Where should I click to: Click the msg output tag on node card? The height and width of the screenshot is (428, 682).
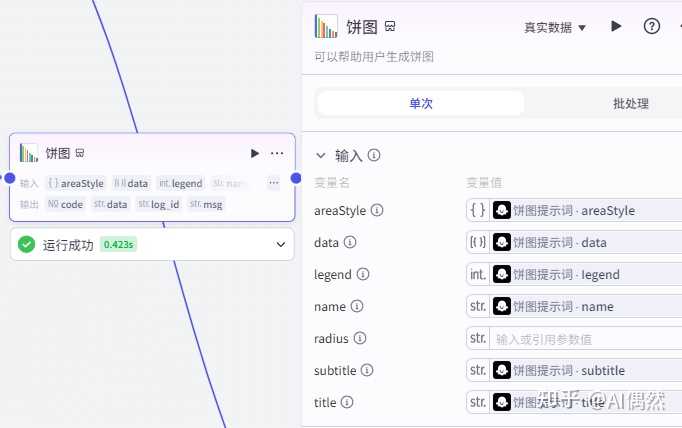pos(206,204)
